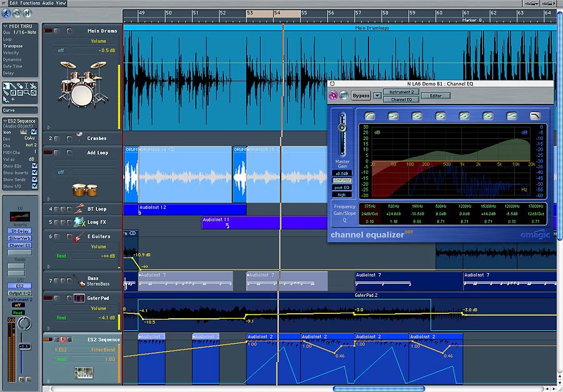Toggle the high-cut filter band in Channel EQ

point(535,116)
